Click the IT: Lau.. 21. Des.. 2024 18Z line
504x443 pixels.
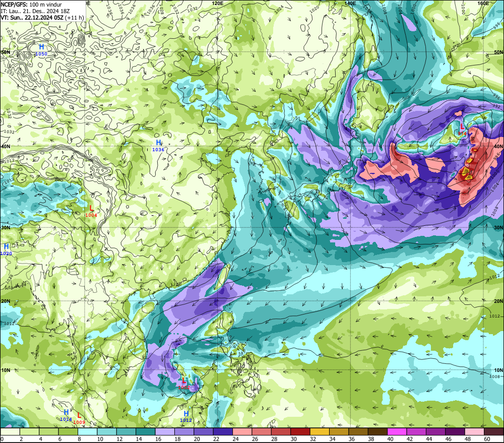(35, 11)
